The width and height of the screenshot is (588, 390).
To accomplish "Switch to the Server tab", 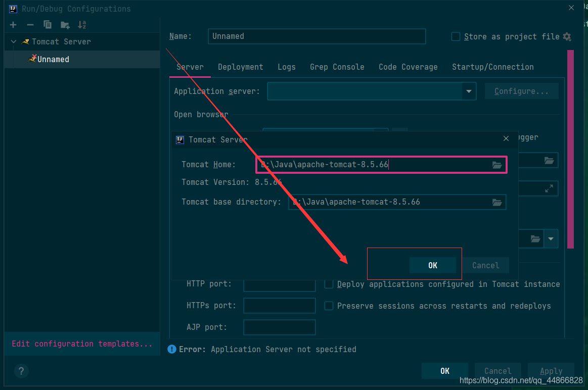I will 190,67.
